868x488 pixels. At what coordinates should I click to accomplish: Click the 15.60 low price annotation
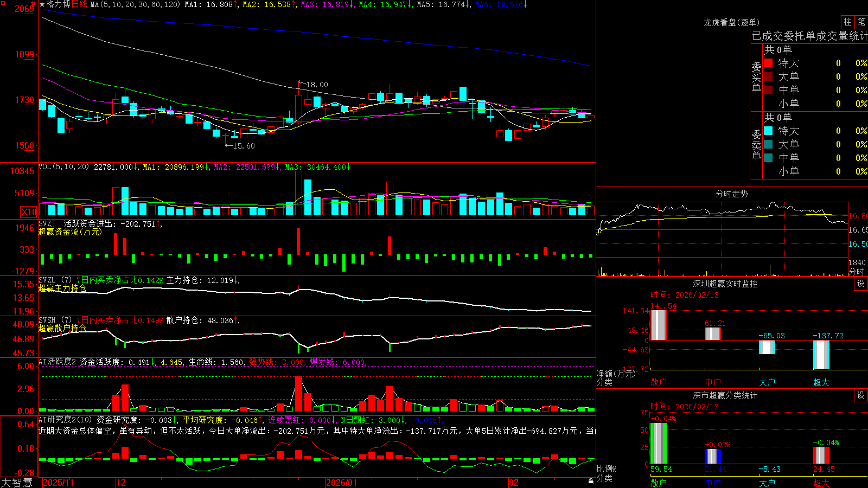pyautogui.click(x=244, y=146)
